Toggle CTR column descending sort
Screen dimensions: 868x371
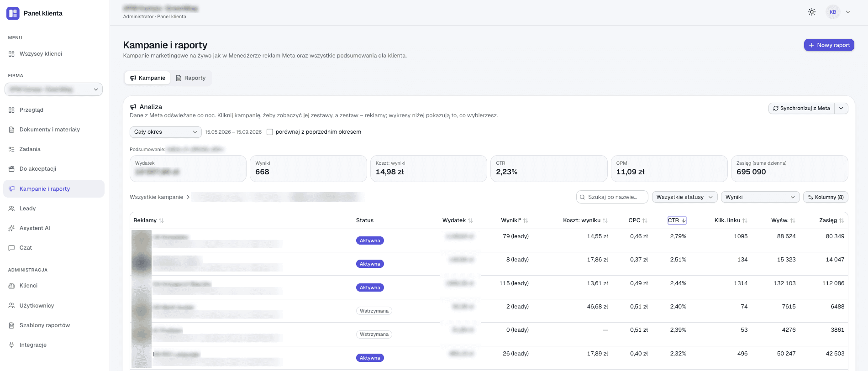(x=677, y=220)
